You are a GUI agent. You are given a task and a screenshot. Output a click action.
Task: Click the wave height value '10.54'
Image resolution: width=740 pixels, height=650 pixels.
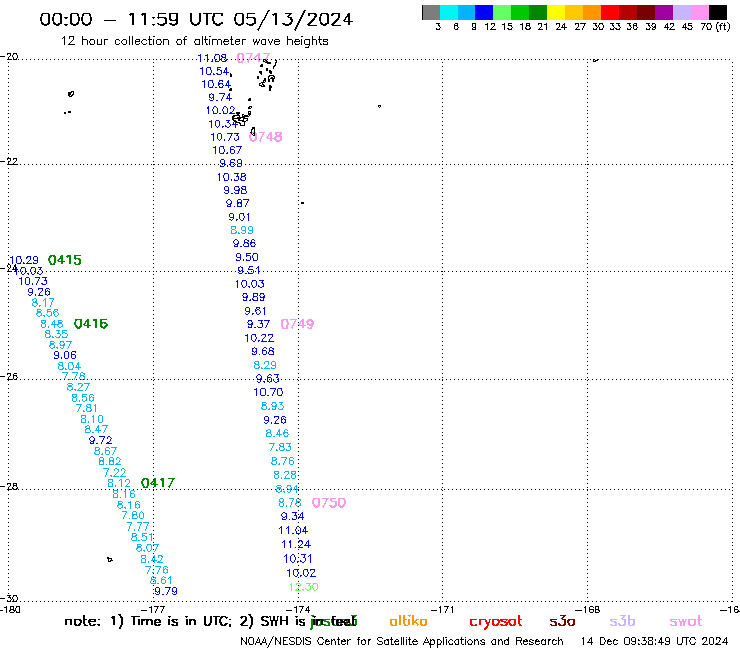(x=214, y=71)
